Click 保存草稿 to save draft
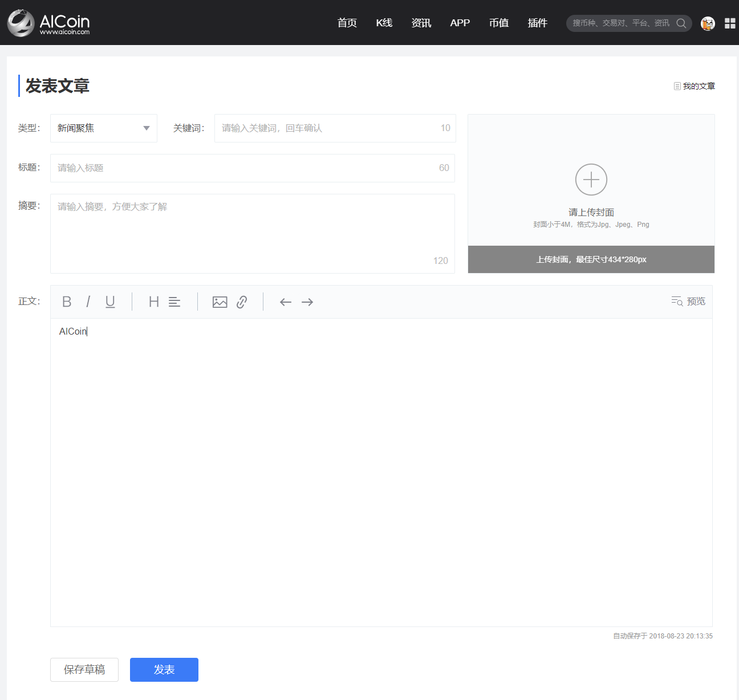739x700 pixels. click(x=84, y=670)
